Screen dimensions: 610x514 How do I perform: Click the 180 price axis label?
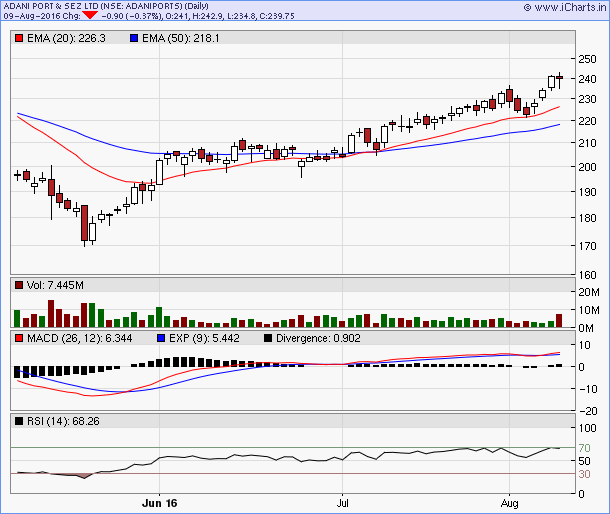coord(587,218)
